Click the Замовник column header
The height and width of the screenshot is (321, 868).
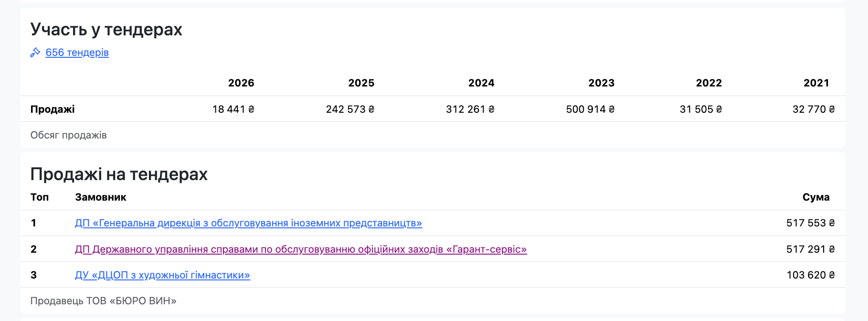coord(101,197)
